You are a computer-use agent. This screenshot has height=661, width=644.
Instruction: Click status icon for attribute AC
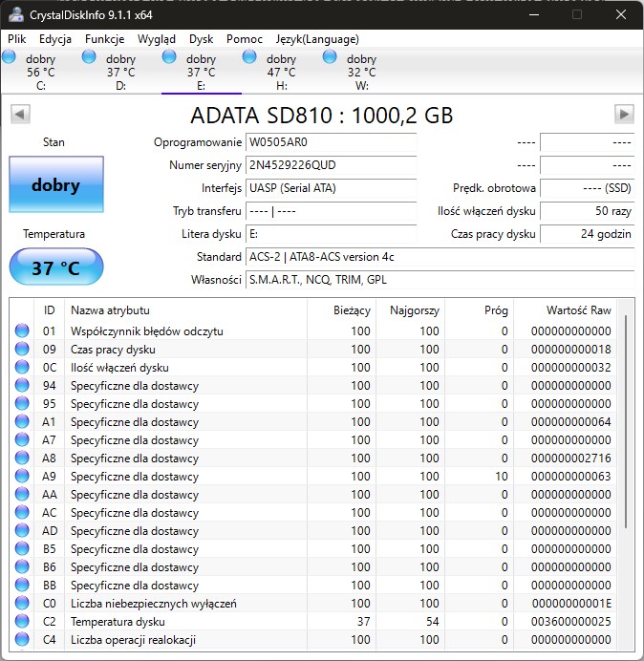[22, 512]
